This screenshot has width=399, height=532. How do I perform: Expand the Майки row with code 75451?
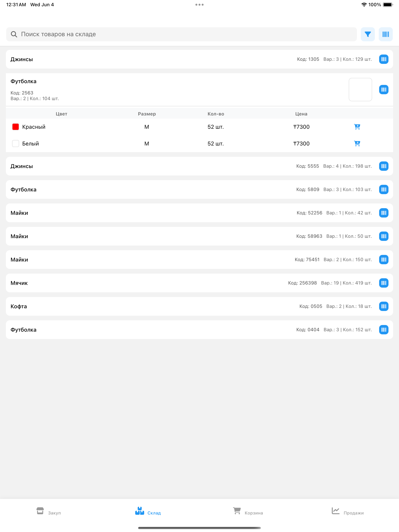(x=199, y=260)
